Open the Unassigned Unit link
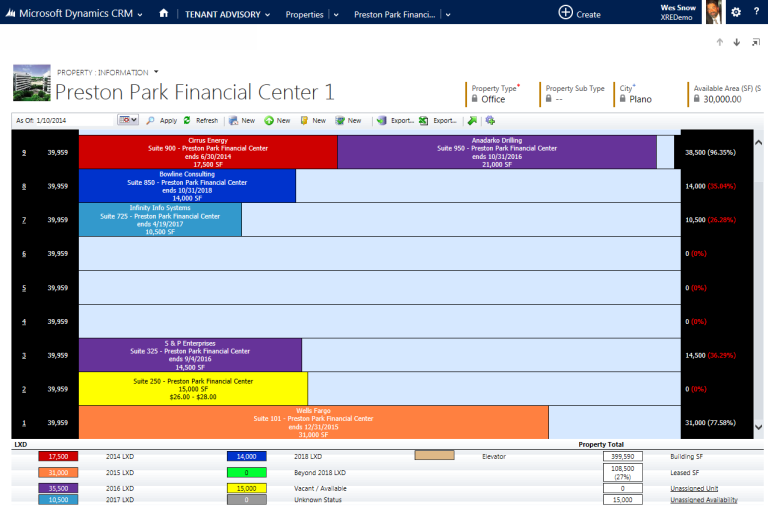 click(694, 488)
